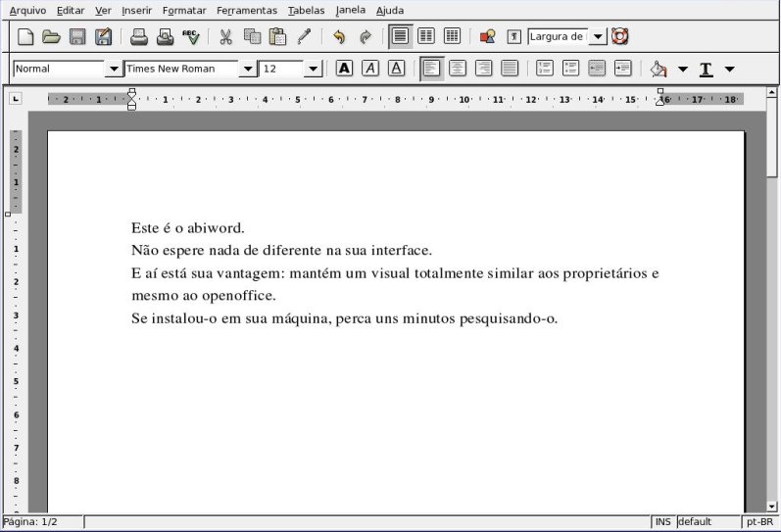Open the Inserir menu
Screen dimensions: 781x532
click(x=136, y=10)
